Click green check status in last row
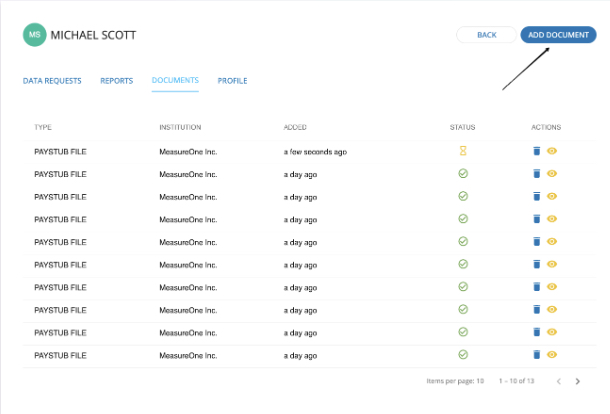Image resolution: width=610 pixels, height=414 pixels. 463,354
